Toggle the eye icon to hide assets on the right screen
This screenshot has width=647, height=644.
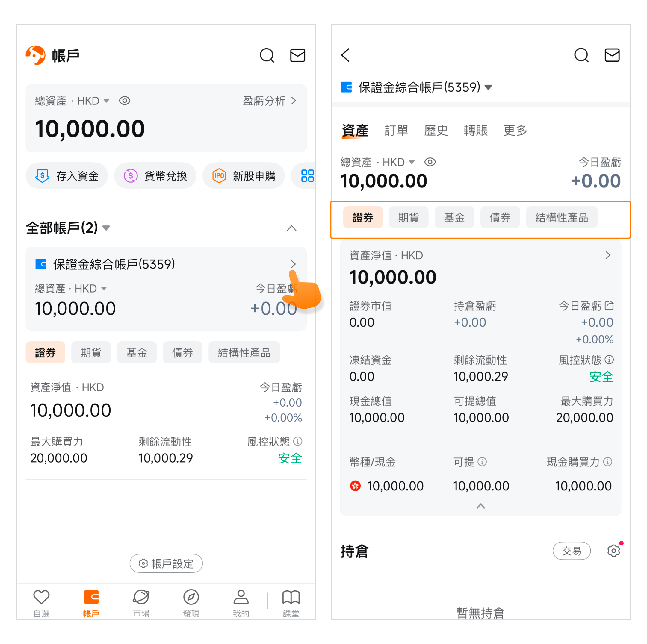(x=430, y=162)
